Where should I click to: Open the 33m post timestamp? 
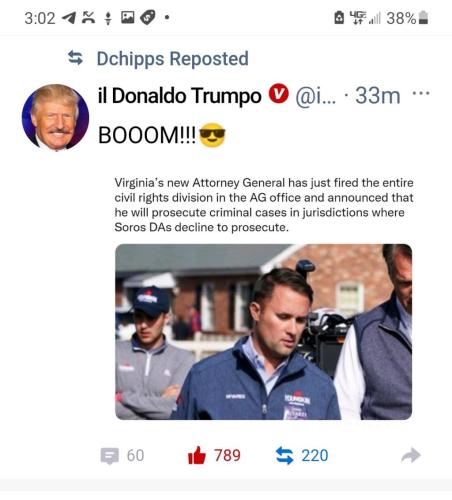tap(378, 96)
